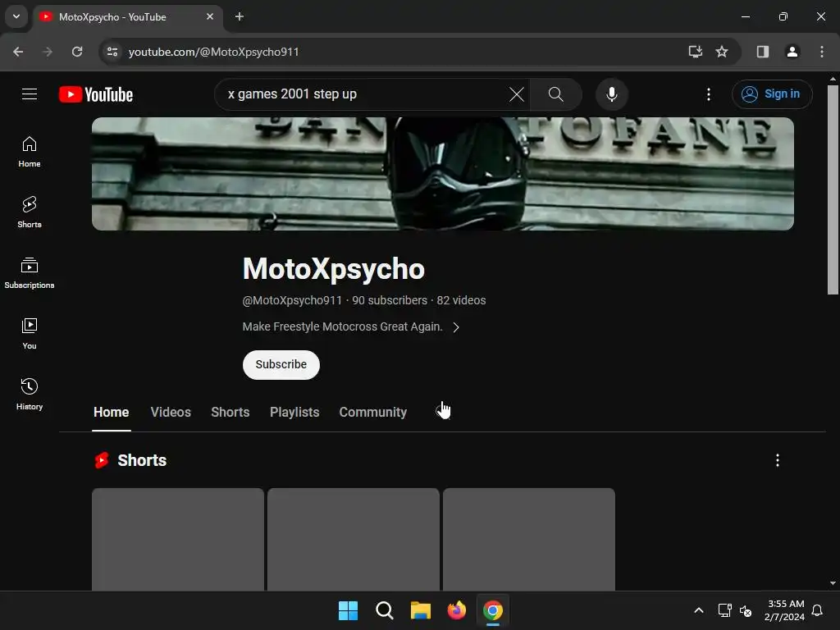
Task: Close the MotoXpsycho YouTube tab
Action: tap(210, 16)
